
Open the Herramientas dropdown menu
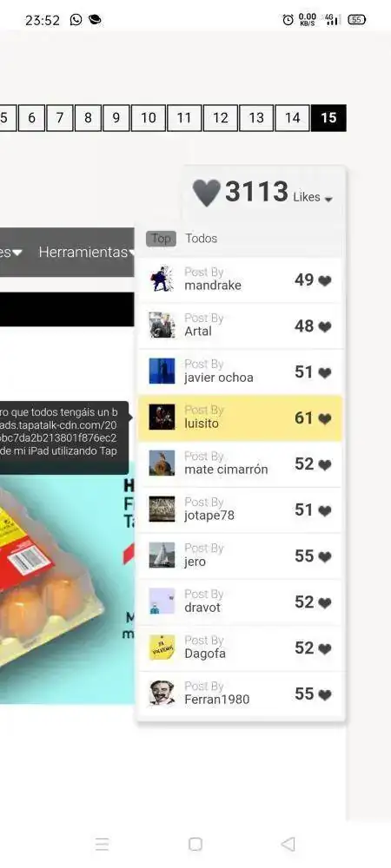(86, 252)
